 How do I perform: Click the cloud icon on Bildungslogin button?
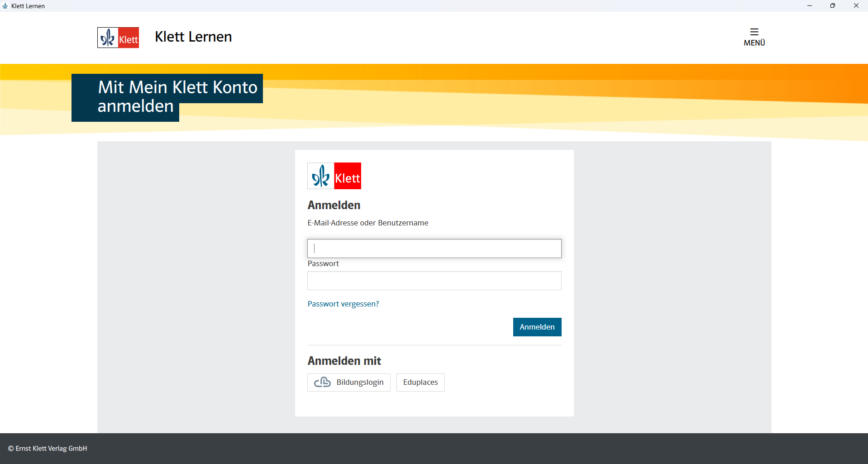coord(322,383)
